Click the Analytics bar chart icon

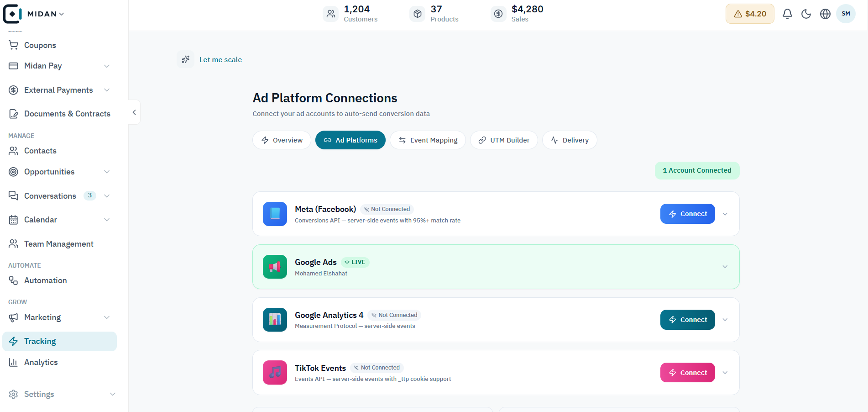(x=14, y=362)
